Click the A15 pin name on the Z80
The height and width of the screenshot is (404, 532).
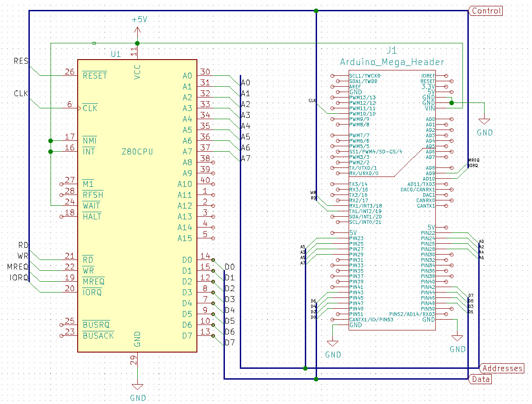[x=185, y=238]
